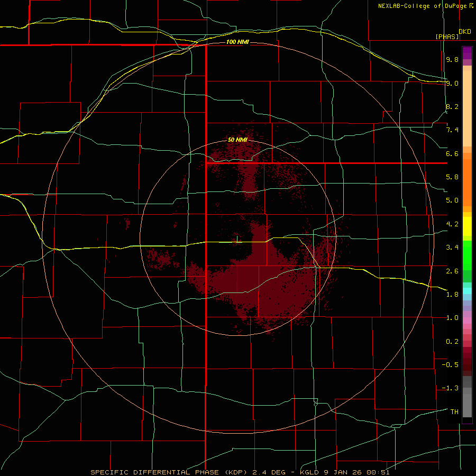476x476 pixels.
Task: Select the 5.8 scale value
Action: point(452,177)
